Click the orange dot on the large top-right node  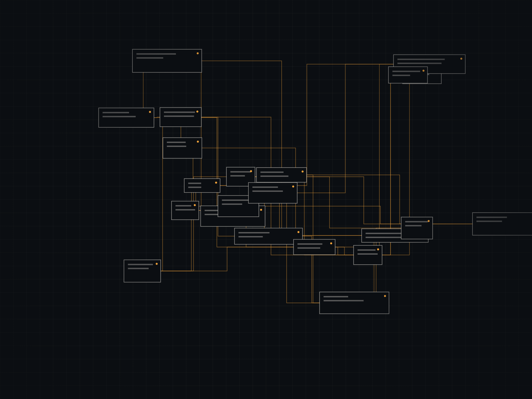point(461,59)
